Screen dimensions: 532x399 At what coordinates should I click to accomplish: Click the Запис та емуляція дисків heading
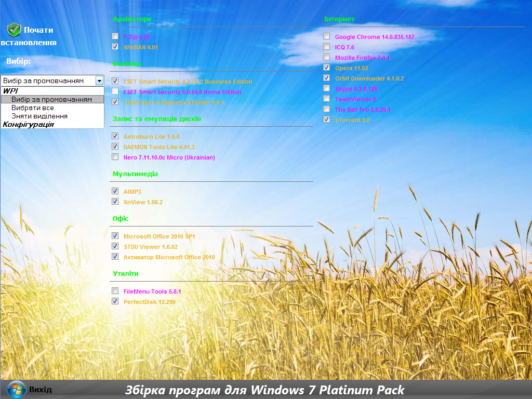click(157, 119)
